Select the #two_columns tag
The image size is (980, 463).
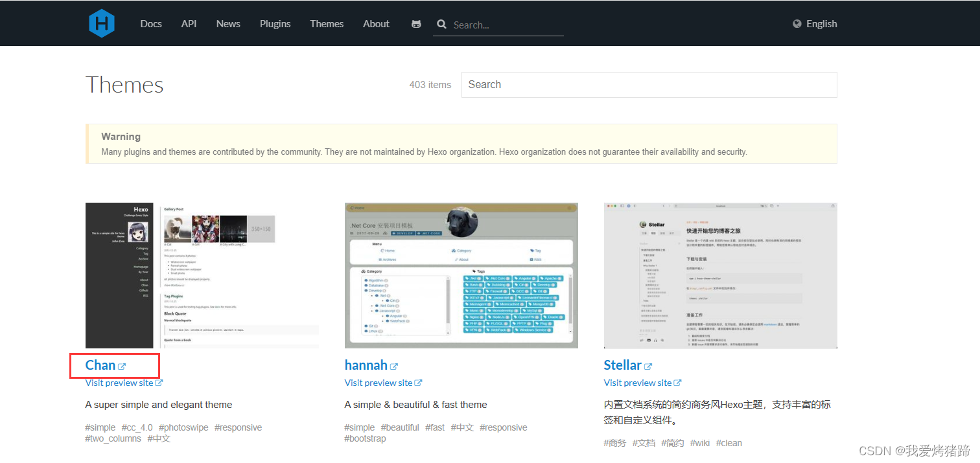tap(113, 438)
